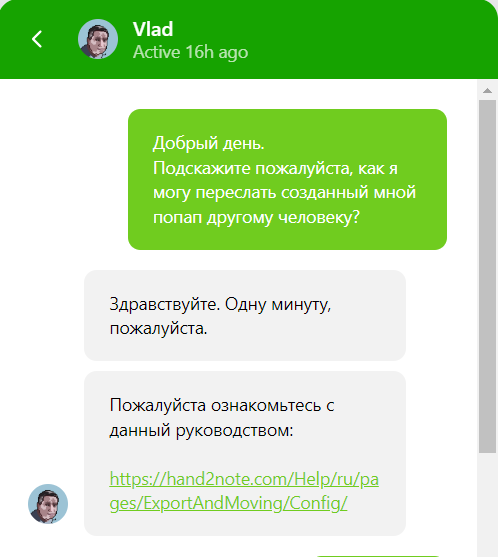Click the "Подскажите пожалуйста, как я" text line
Screen dimensions: 498x557
pos(275,168)
